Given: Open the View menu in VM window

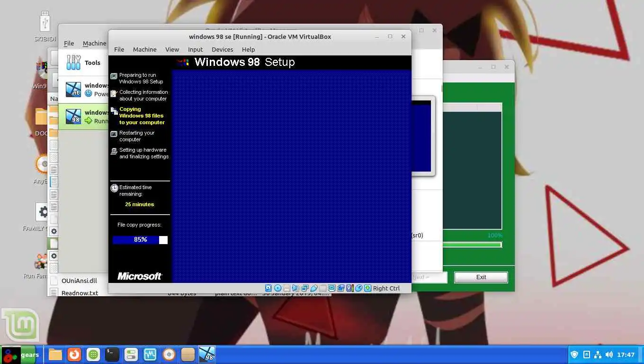Looking at the screenshot, I should click(172, 49).
